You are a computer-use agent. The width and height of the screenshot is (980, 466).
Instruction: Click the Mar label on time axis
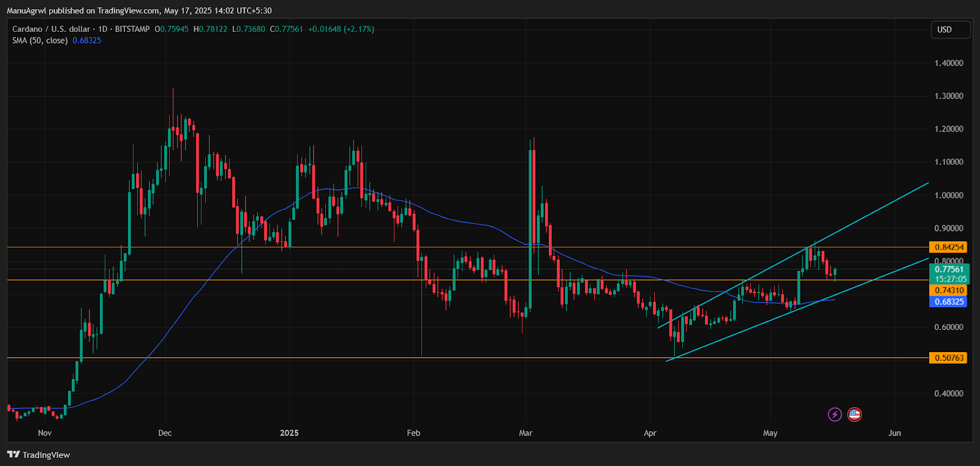point(526,433)
